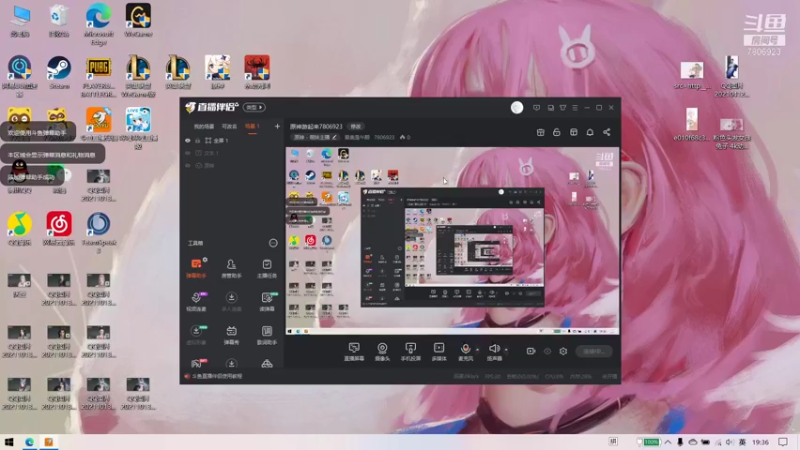The image size is (800, 450).
Task: Open the Recycle Bin desktop icon
Action: tap(59, 20)
